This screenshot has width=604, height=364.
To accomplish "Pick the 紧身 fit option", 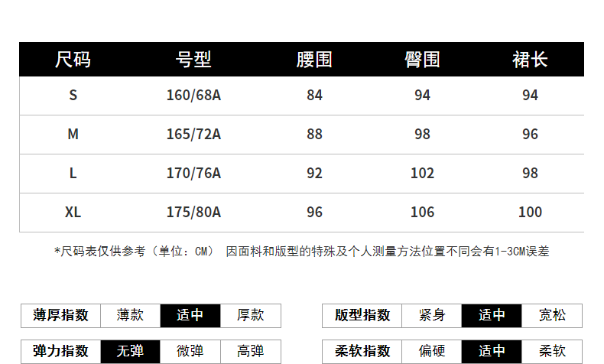I will pyautogui.click(x=432, y=315).
